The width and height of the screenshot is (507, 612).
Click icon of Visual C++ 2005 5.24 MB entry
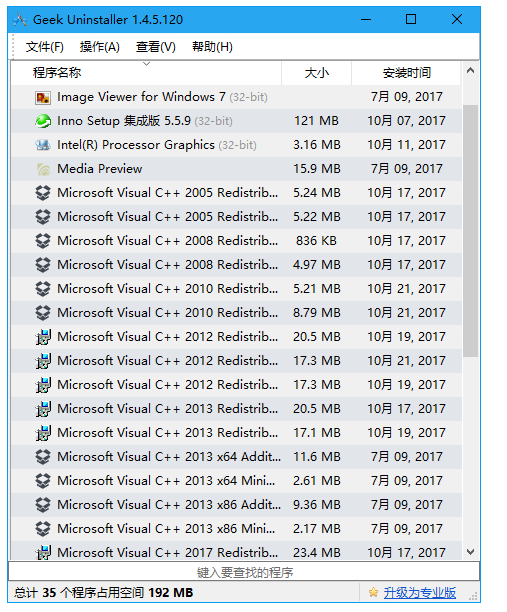pyautogui.click(x=43, y=193)
